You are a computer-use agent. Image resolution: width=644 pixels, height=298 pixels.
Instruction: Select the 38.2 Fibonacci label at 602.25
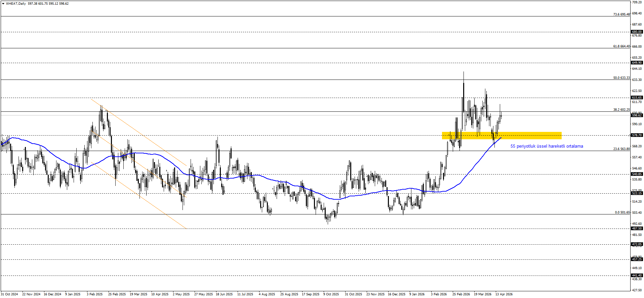tap(621, 110)
